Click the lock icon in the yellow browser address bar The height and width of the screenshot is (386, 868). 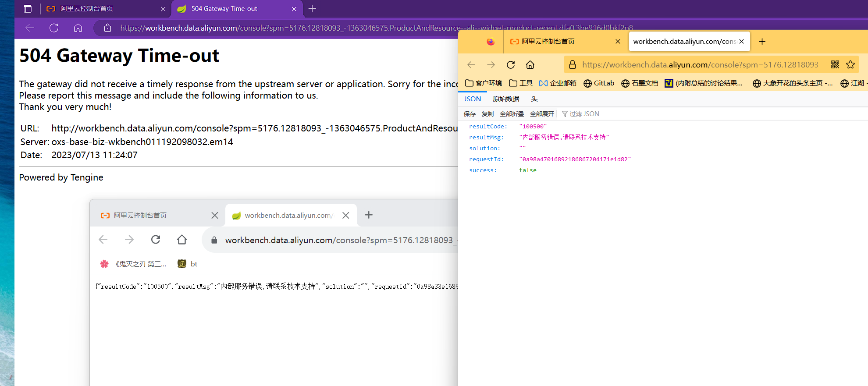click(573, 65)
